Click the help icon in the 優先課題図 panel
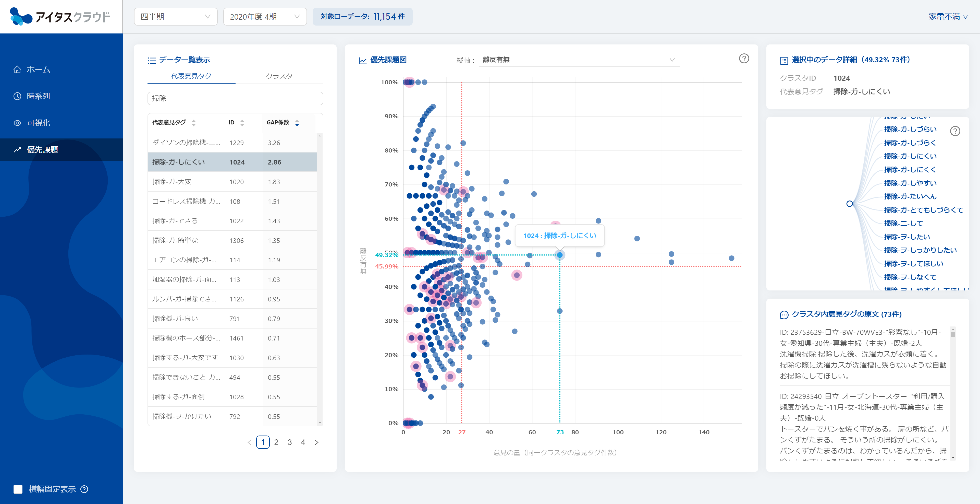 (x=744, y=58)
